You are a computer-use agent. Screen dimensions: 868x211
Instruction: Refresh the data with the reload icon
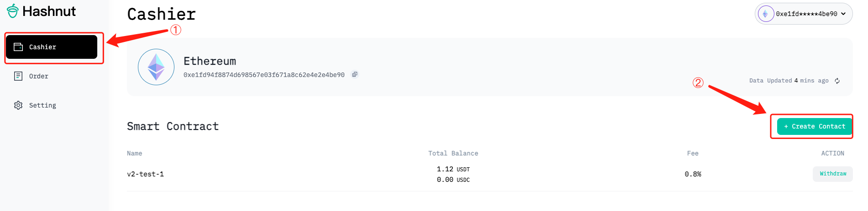(x=837, y=81)
